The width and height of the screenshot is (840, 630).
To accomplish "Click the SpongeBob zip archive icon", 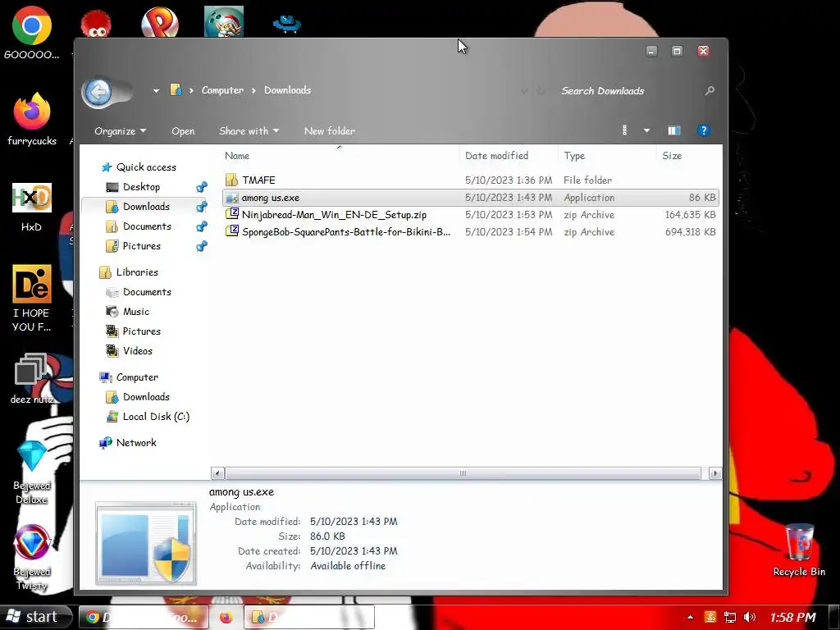I will tap(231, 231).
